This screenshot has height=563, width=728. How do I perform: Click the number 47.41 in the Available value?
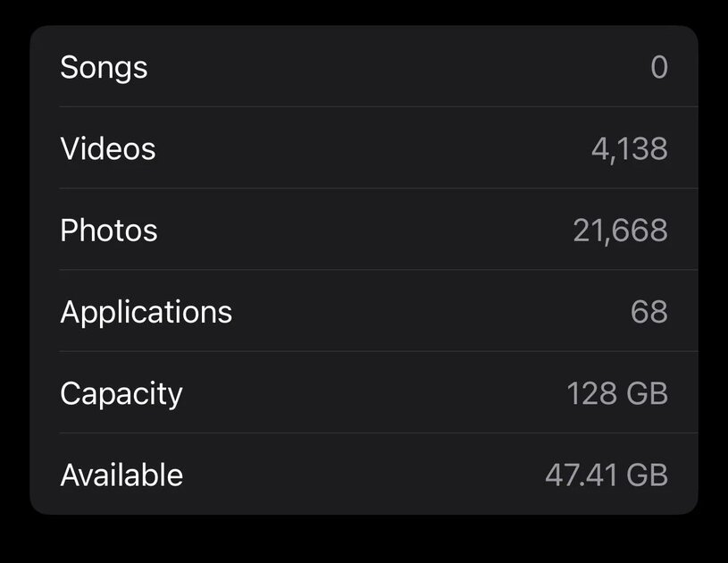point(582,475)
